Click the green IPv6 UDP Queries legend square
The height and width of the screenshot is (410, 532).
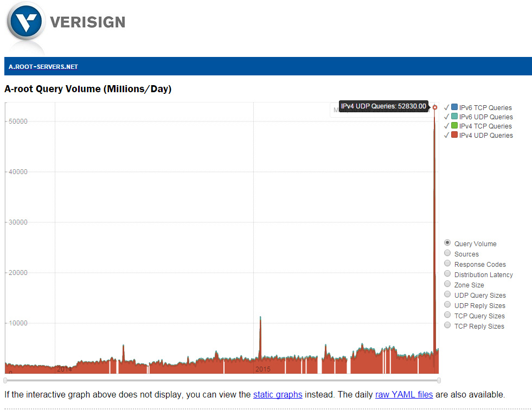pos(453,116)
